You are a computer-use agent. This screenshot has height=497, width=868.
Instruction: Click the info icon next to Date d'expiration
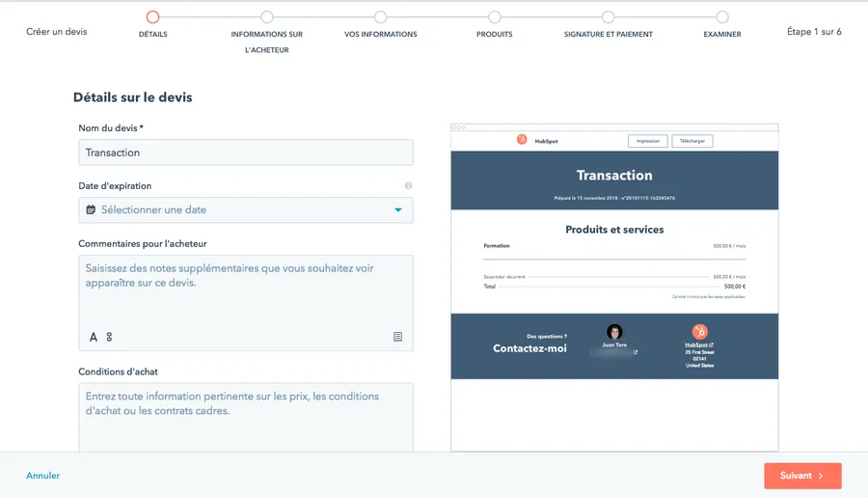(x=408, y=185)
